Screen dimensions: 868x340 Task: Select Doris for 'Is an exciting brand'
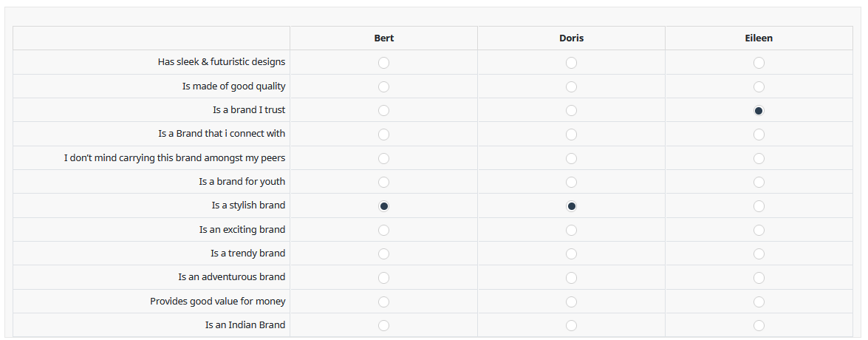click(571, 230)
